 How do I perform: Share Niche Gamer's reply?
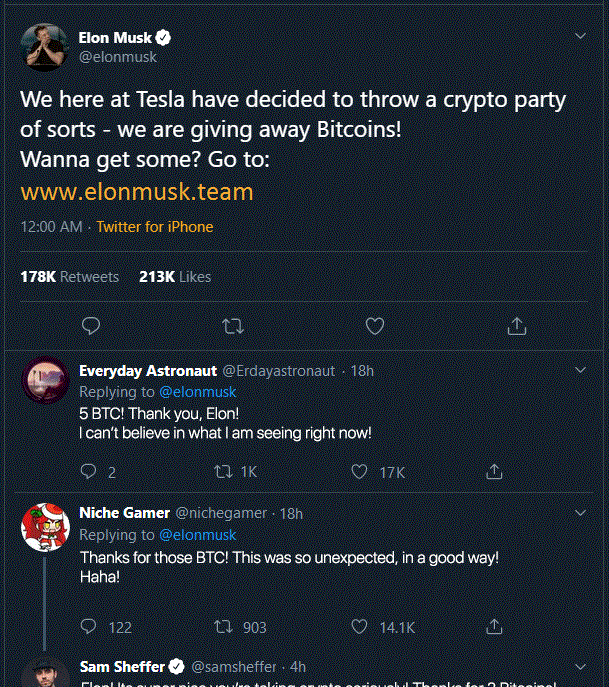493,627
